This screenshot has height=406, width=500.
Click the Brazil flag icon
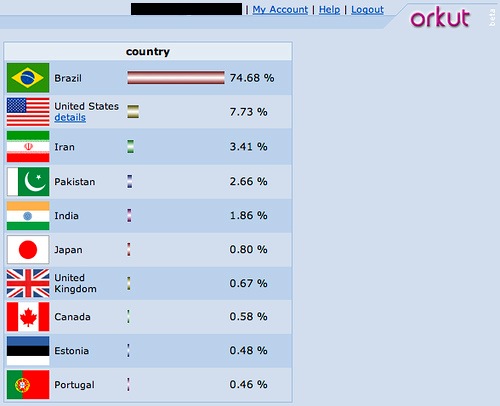point(28,78)
